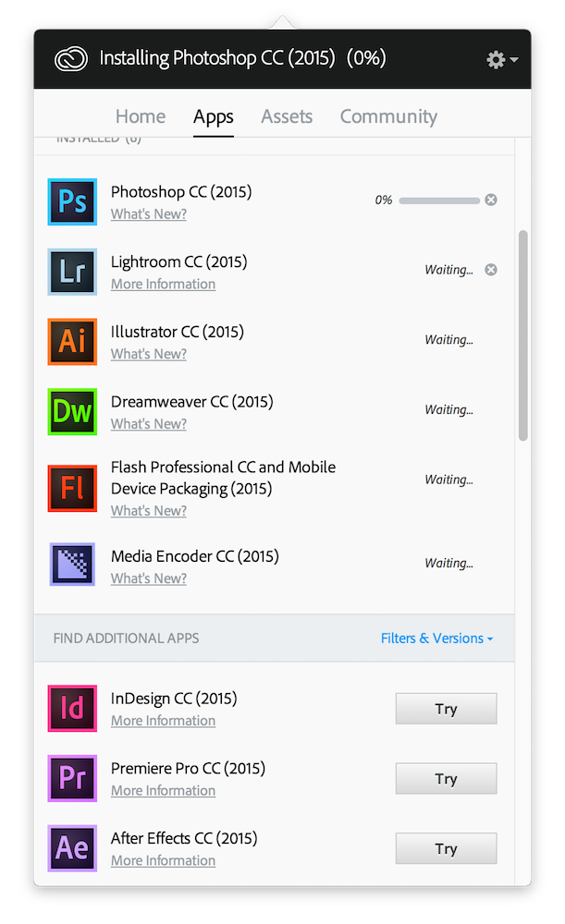The height and width of the screenshot is (924, 565).
Task: Click the Flash Professional app icon
Action: [72, 488]
